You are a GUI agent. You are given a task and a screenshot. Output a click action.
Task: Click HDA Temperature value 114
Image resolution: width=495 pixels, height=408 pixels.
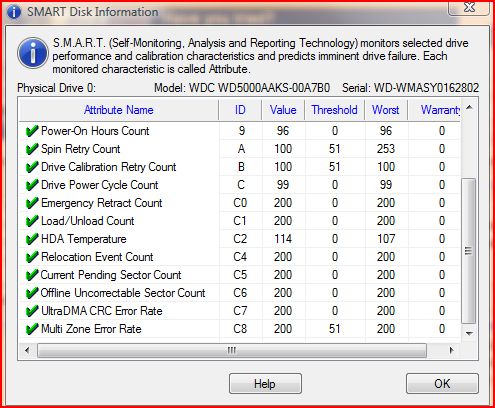click(x=283, y=239)
